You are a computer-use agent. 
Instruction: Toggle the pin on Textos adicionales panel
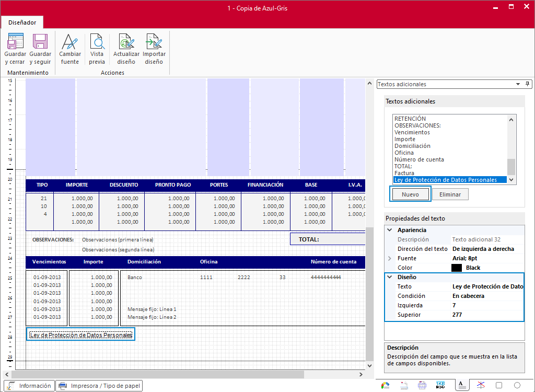coord(527,84)
